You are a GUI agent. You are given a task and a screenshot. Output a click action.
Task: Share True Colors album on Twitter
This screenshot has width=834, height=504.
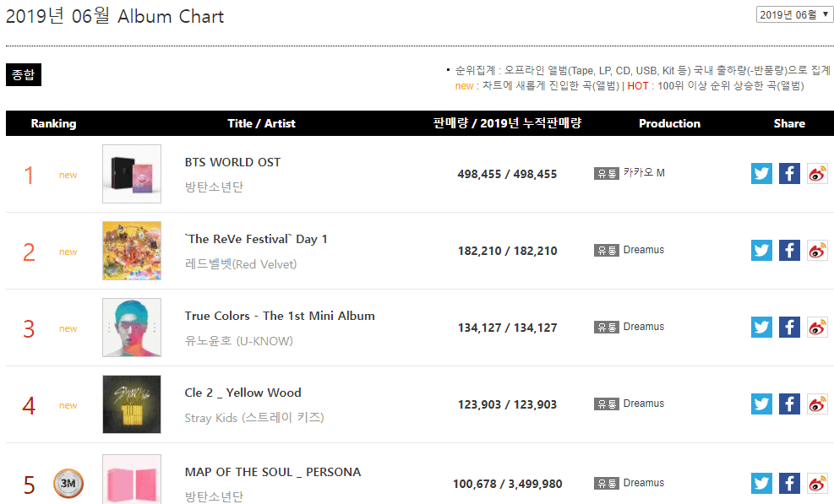(761, 327)
